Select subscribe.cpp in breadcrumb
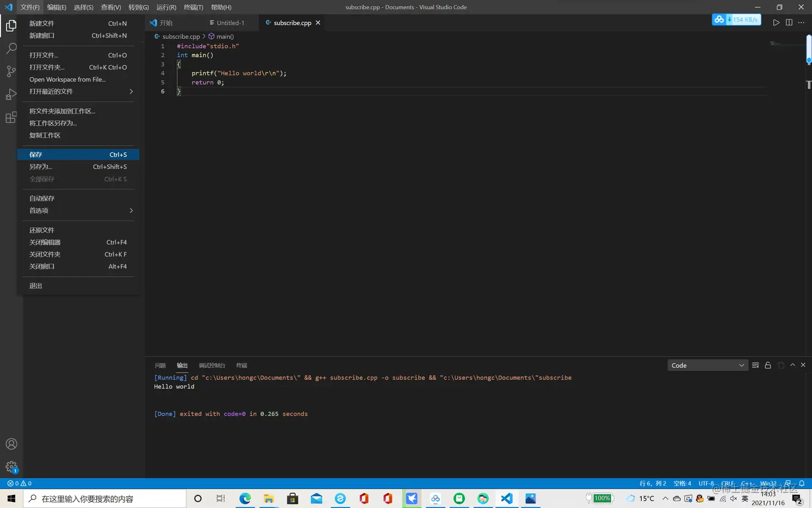812x508 pixels. (177, 37)
